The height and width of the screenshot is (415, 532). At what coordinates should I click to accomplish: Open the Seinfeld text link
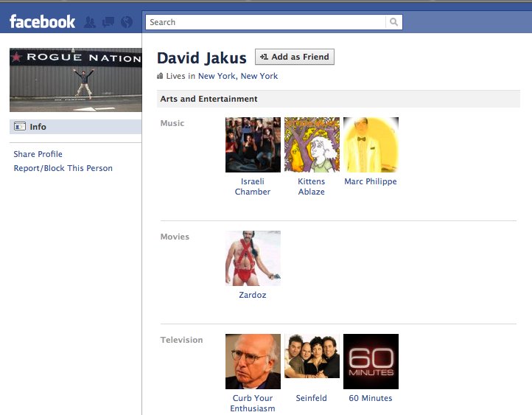pos(311,398)
